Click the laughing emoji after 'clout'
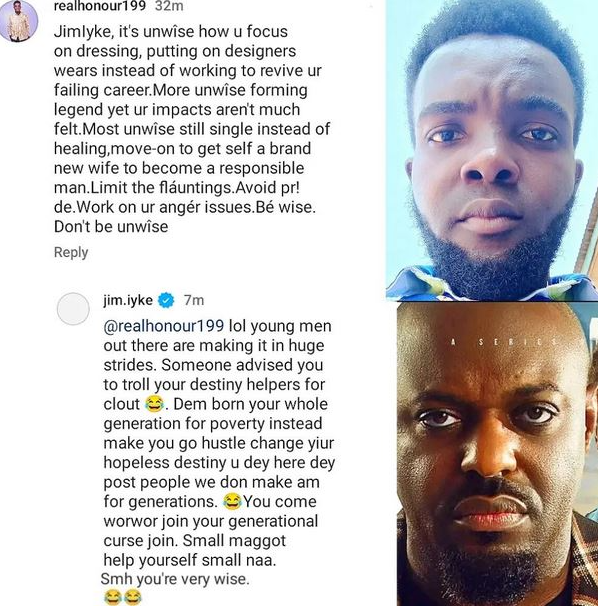Screen dimensions: 598x606 (154, 404)
